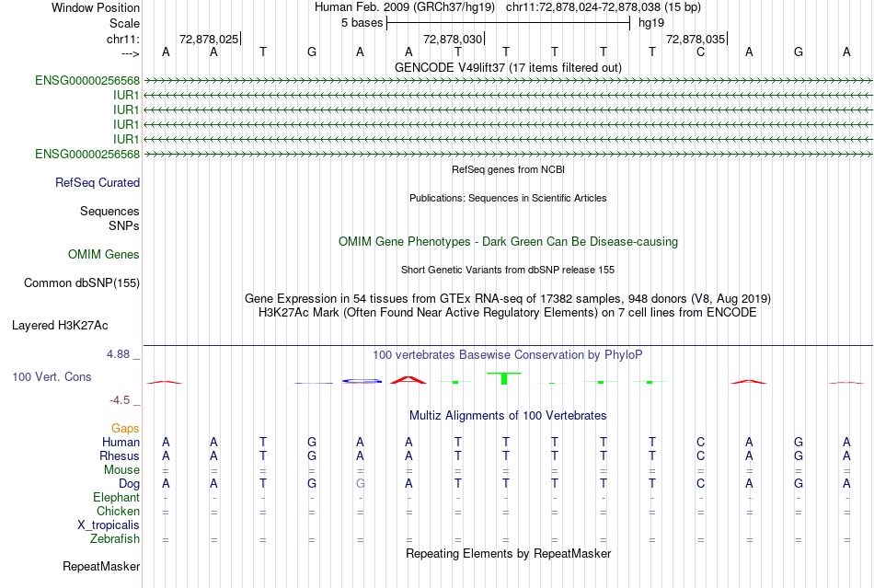This screenshot has height=588, width=874.
Task: Click the large red A peak in PhyloP track
Action: tap(408, 380)
